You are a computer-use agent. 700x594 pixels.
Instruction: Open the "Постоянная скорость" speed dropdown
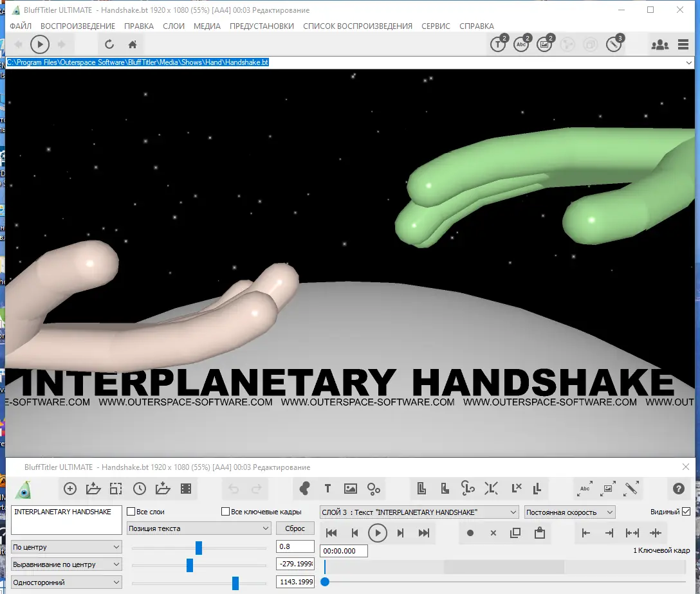pyautogui.click(x=569, y=512)
